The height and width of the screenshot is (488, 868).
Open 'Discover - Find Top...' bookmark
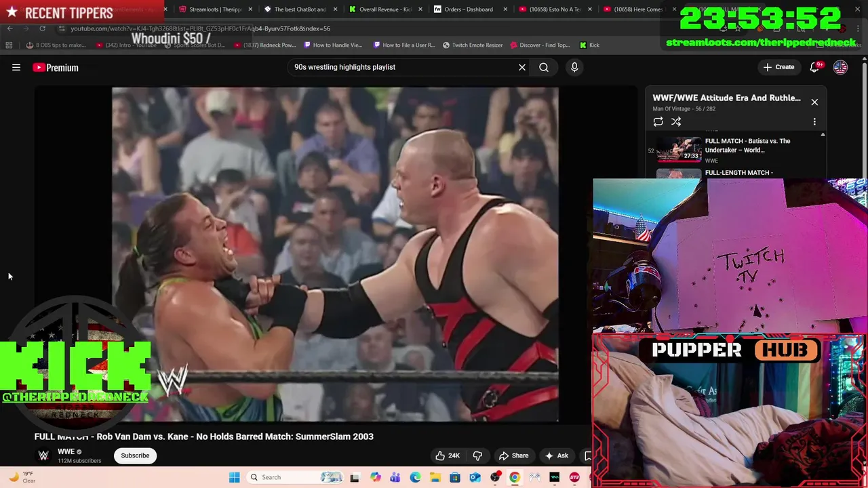540,45
